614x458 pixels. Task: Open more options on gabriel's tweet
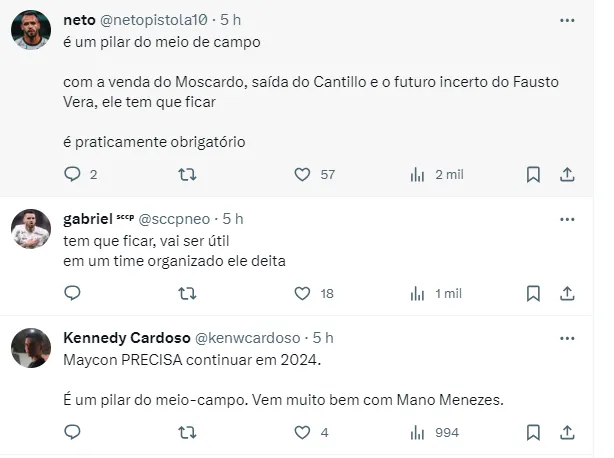point(567,218)
